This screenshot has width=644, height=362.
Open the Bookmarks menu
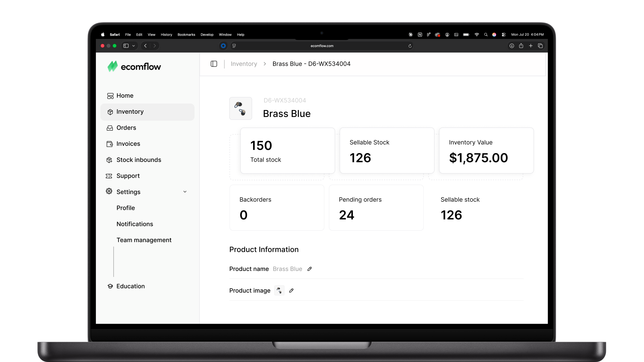pos(186,34)
